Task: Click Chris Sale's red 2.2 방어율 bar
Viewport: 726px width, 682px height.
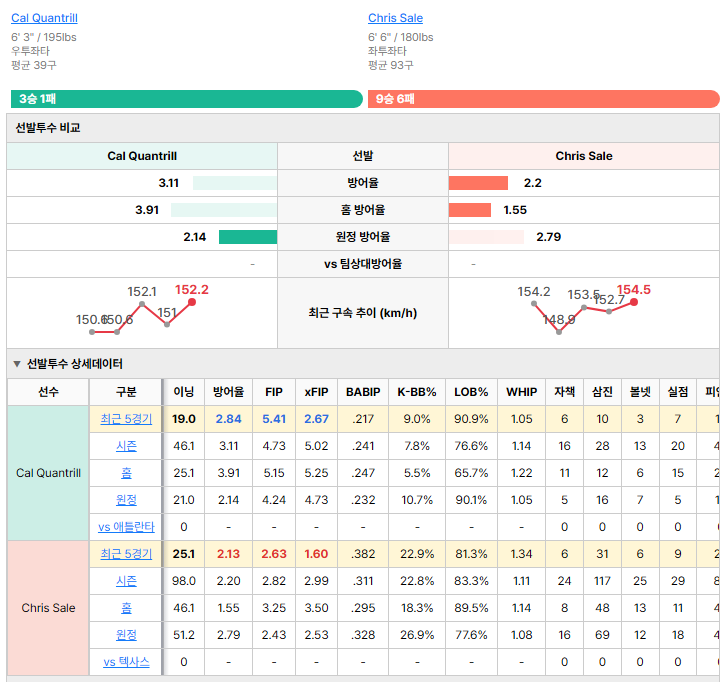Action: (x=478, y=183)
